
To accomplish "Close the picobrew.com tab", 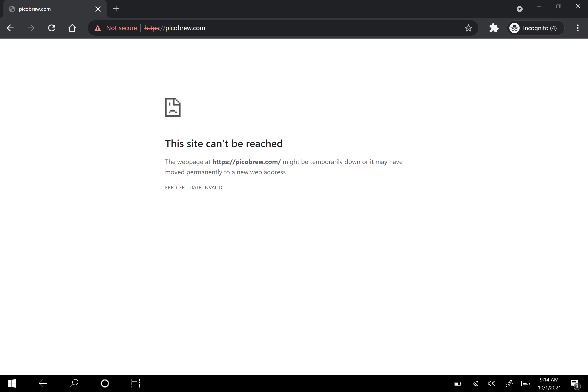I will (98, 9).
